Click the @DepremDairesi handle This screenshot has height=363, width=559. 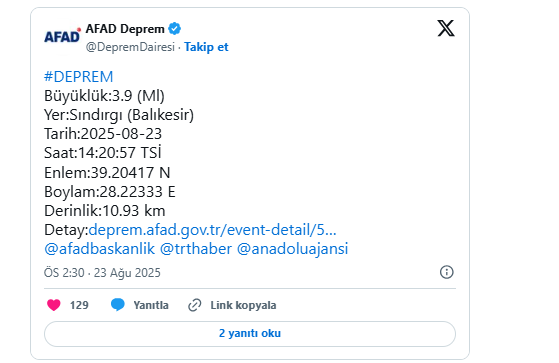[130, 47]
